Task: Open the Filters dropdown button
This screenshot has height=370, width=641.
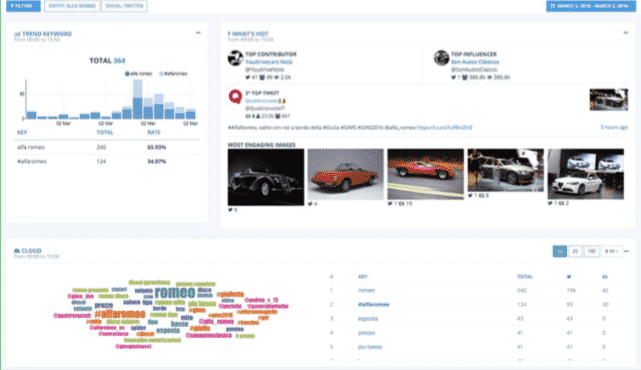Action: click(x=23, y=6)
